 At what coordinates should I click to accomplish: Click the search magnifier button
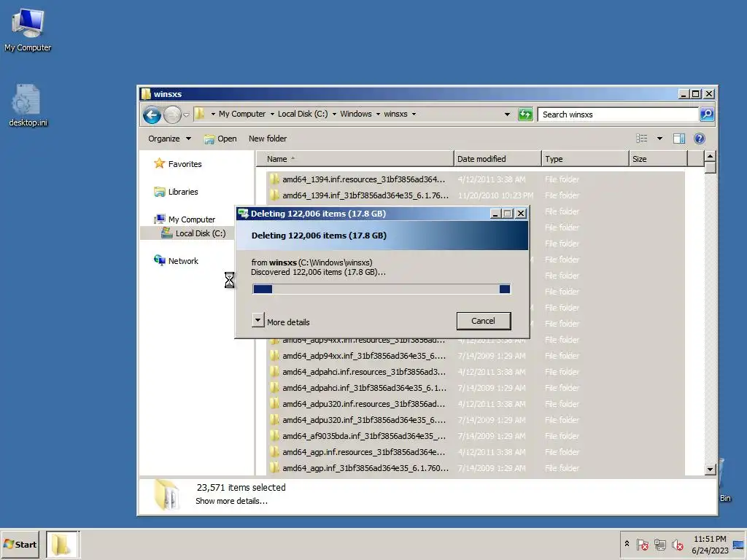706,114
